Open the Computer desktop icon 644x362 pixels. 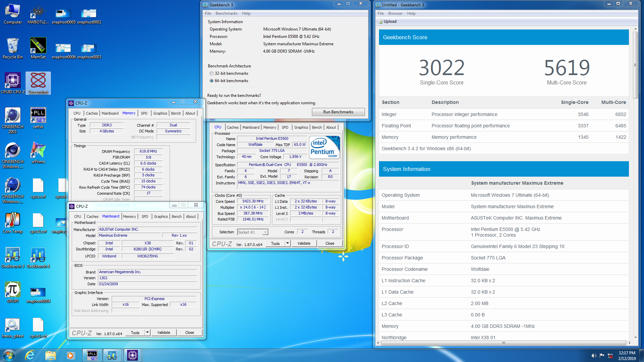pos(13,14)
